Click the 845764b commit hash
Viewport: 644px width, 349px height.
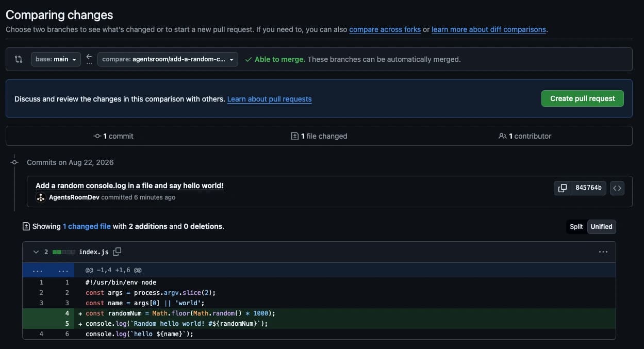point(588,188)
